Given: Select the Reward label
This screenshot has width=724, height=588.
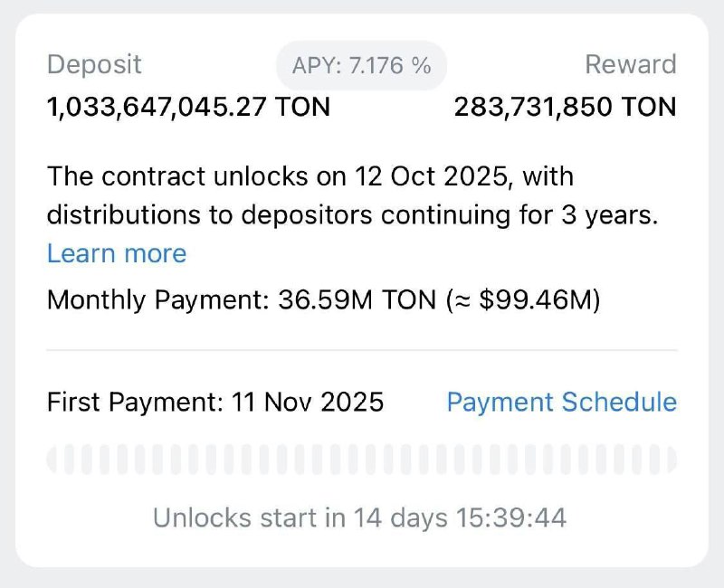Looking at the screenshot, I should point(631,65).
